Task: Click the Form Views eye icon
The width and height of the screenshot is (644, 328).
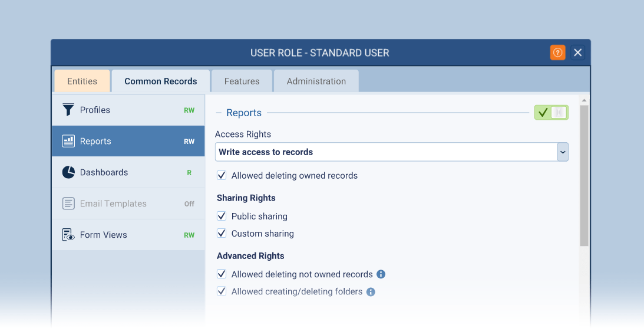Action: [69, 235]
